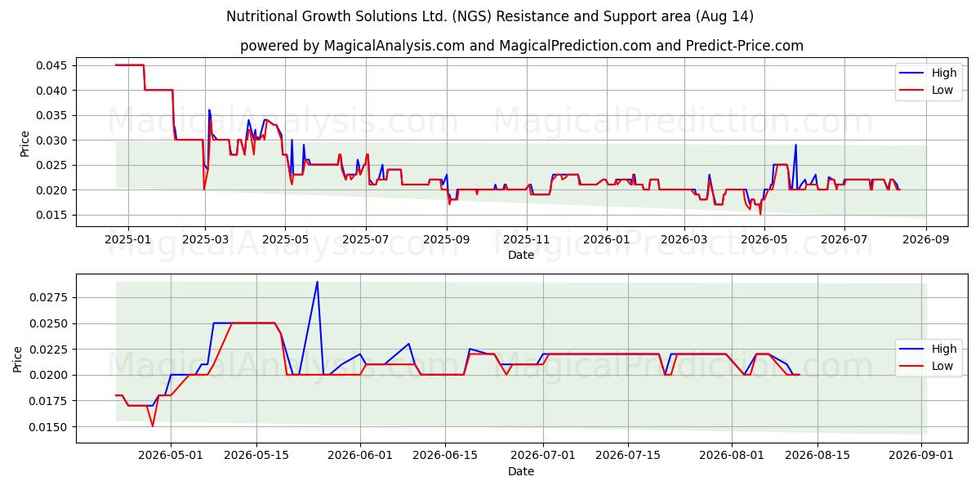The image size is (980, 490).
Task: Click the 0.0275 tick on the bottom chart
Action: click(x=50, y=297)
